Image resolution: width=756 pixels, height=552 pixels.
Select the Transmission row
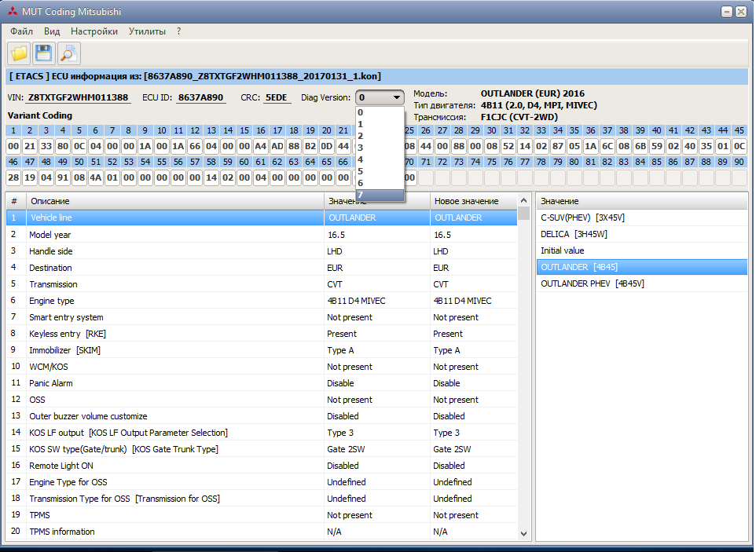click(262, 284)
